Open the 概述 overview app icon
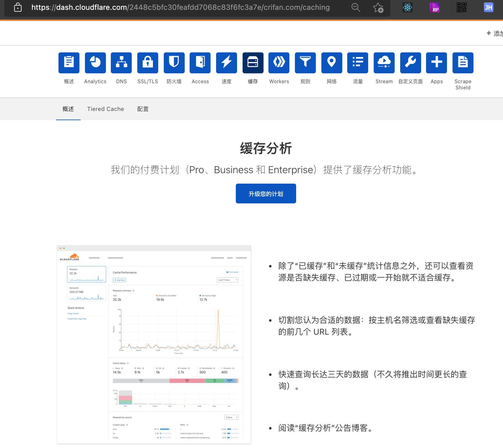 click(x=69, y=63)
